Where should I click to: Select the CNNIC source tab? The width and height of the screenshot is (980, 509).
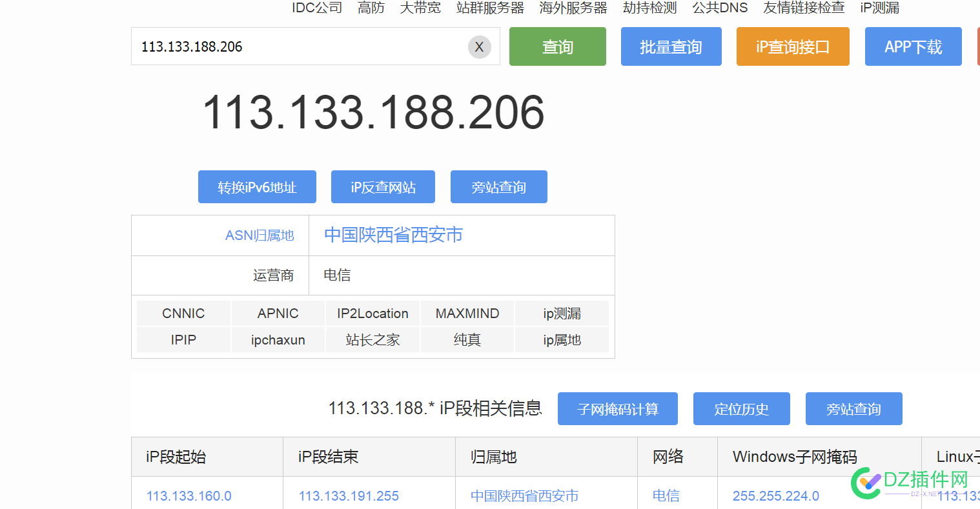coord(183,314)
